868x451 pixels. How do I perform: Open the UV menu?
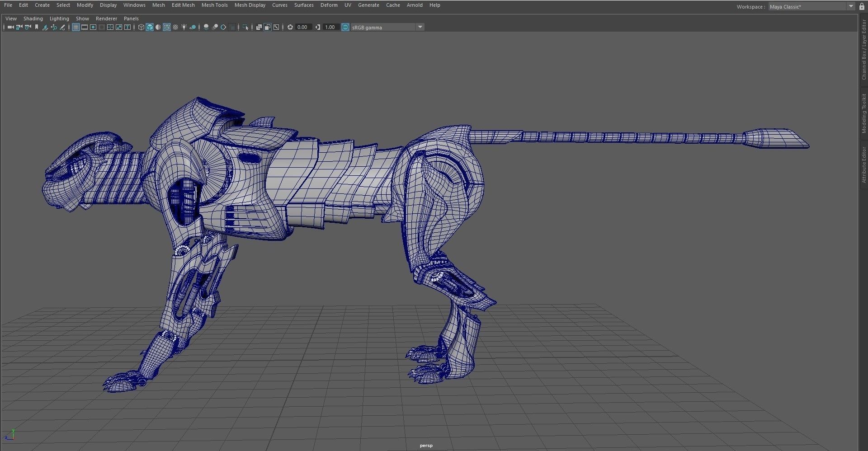[348, 5]
